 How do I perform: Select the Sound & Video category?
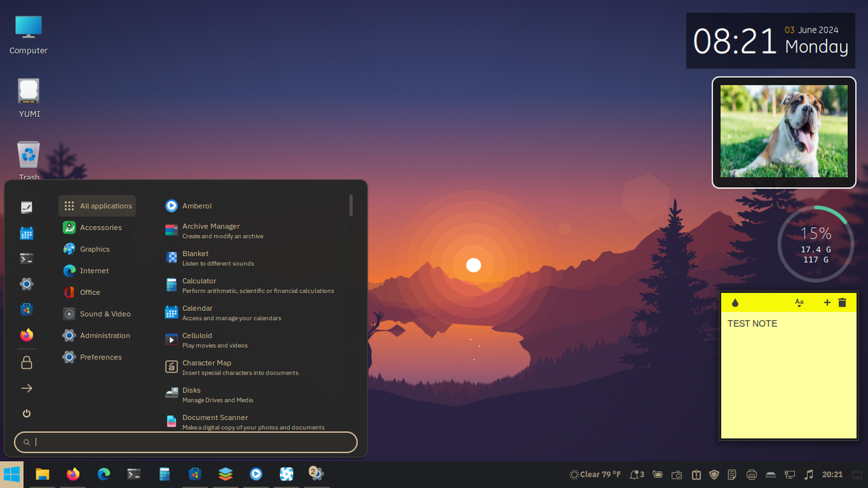[x=105, y=314]
